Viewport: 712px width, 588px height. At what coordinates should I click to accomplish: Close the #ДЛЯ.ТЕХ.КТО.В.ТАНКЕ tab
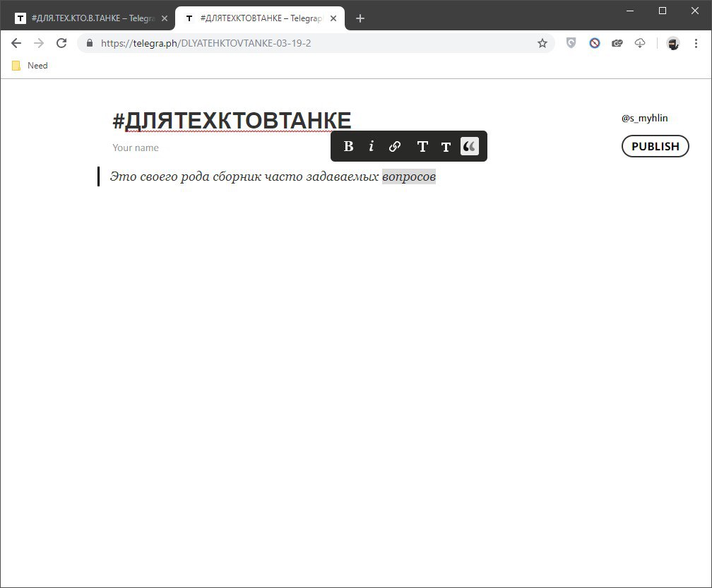coord(165,18)
